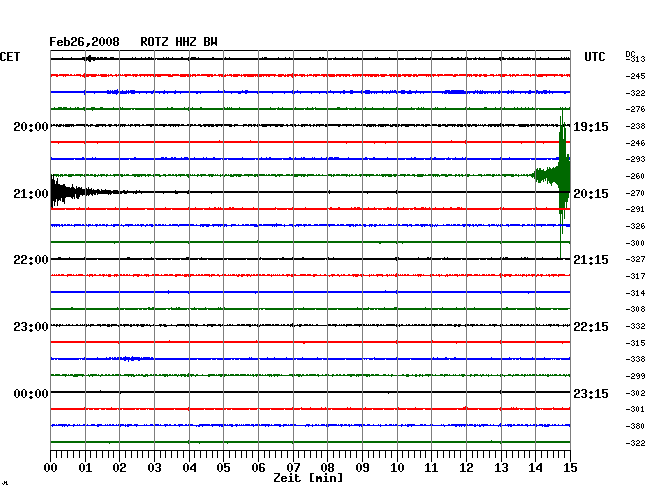The image size is (650, 494).
Task: Click minute tick label 10
Action: click(x=397, y=468)
